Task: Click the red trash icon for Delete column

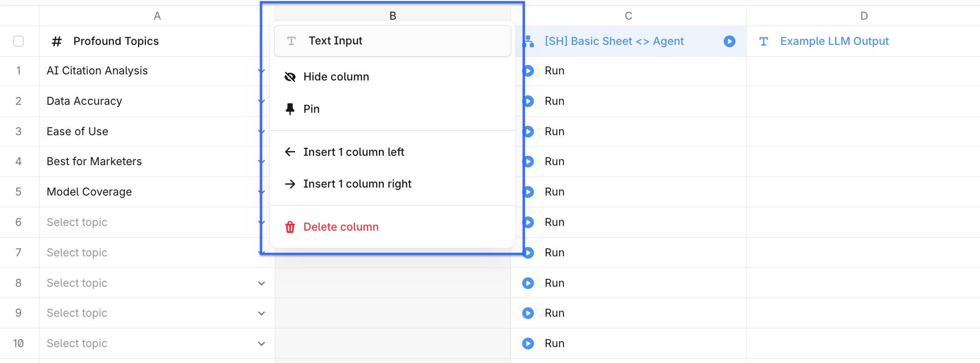Action: (290, 227)
